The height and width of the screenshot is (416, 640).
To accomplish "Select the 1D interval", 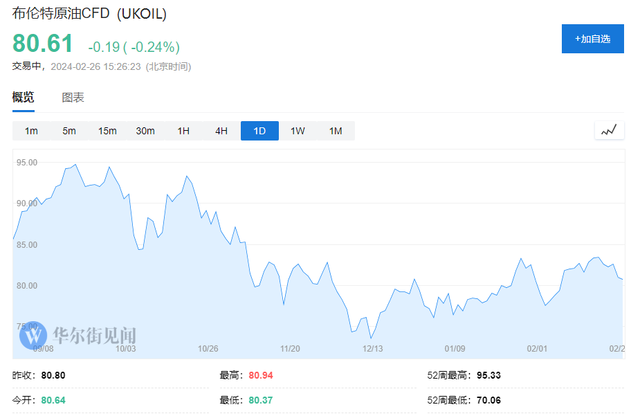I will coord(260,131).
